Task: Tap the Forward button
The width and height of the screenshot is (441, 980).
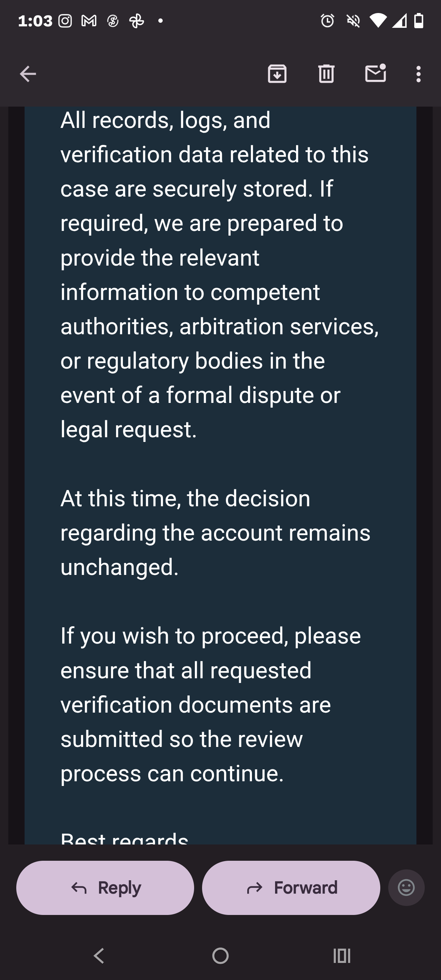Action: [291, 888]
